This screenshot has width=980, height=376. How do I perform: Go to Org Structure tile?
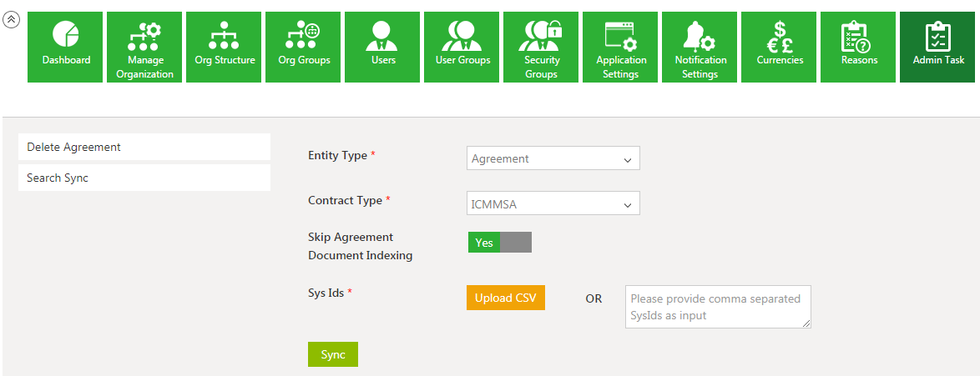tap(225, 47)
